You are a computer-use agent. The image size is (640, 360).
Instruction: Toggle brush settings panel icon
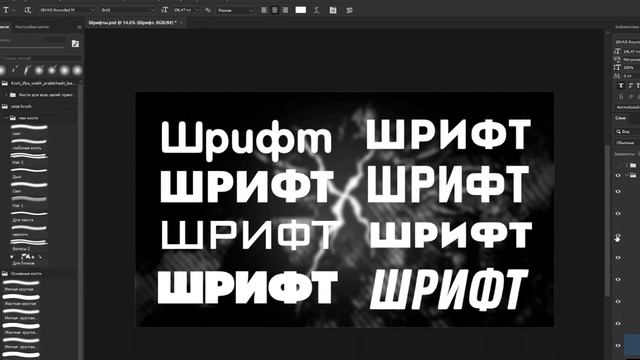(x=75, y=43)
